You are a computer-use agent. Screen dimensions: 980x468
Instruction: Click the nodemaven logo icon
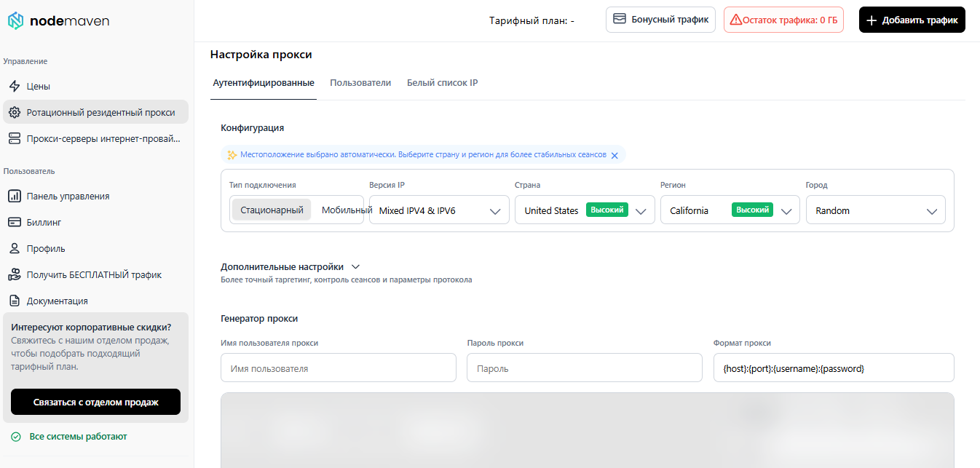[15, 21]
